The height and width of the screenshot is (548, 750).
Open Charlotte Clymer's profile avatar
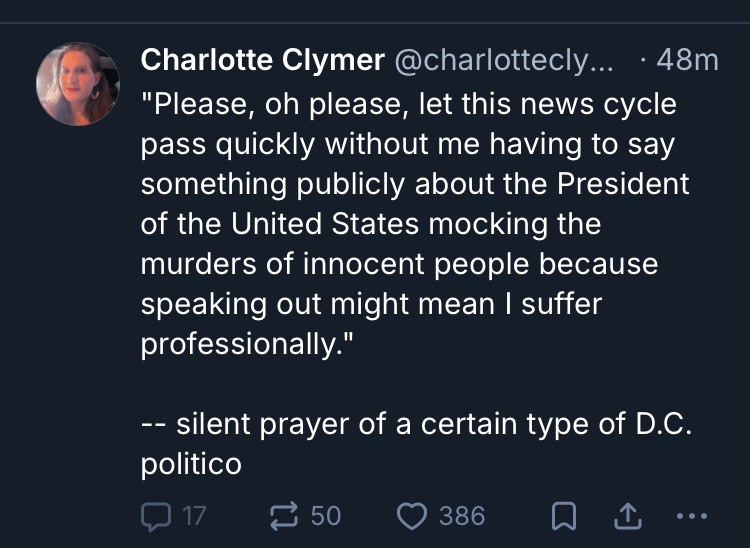coord(78,85)
